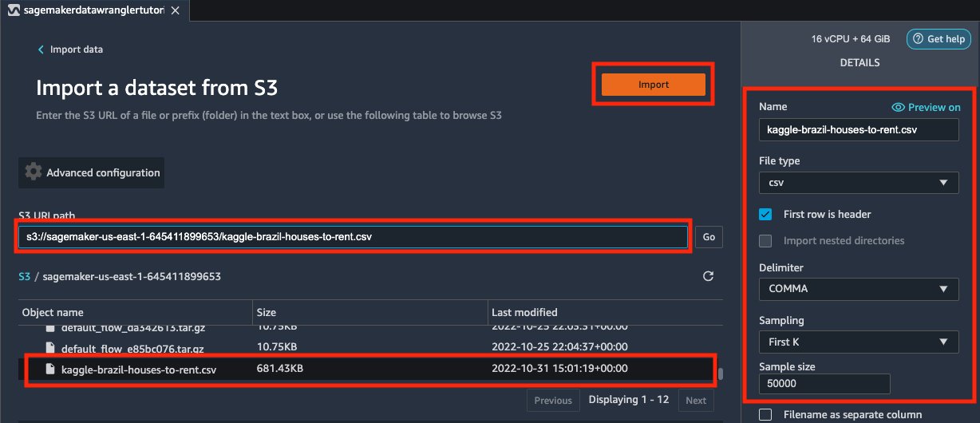Expand the Delimiter COMMA dropdown
The image size is (980, 423).
tap(859, 289)
